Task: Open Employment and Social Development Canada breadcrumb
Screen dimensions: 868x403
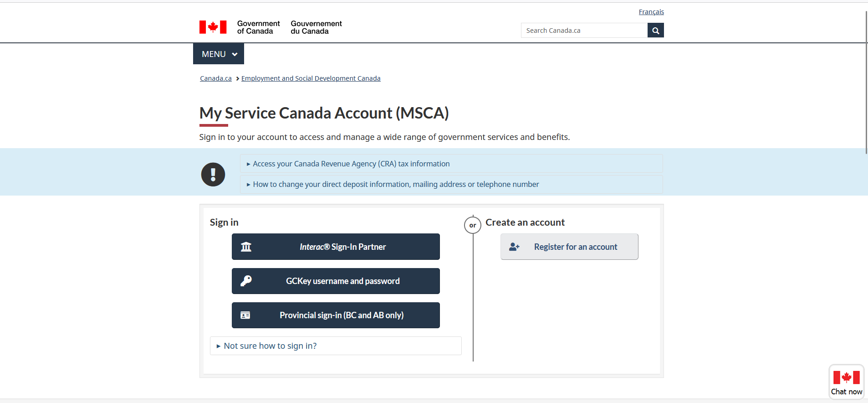Action: (x=311, y=78)
